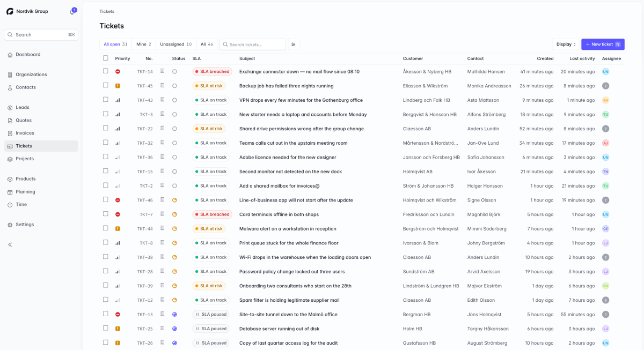
Task: Sort by the Priority column header
Action: 122,58
